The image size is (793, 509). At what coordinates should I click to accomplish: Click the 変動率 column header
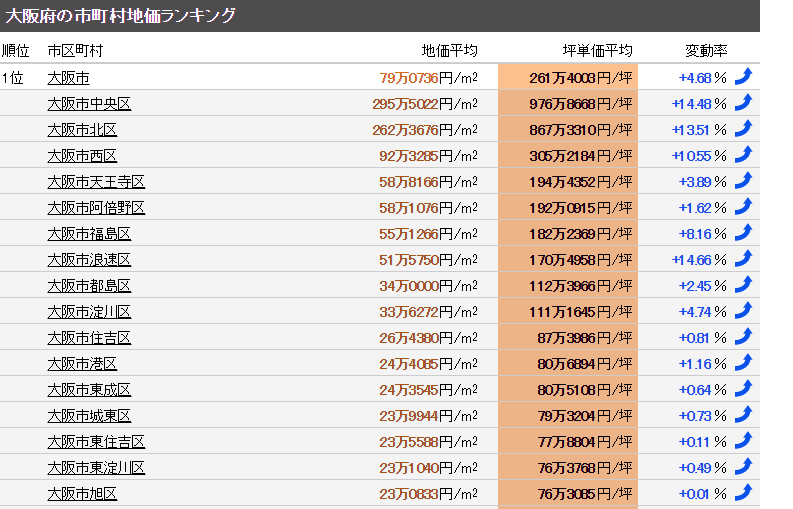(706, 51)
